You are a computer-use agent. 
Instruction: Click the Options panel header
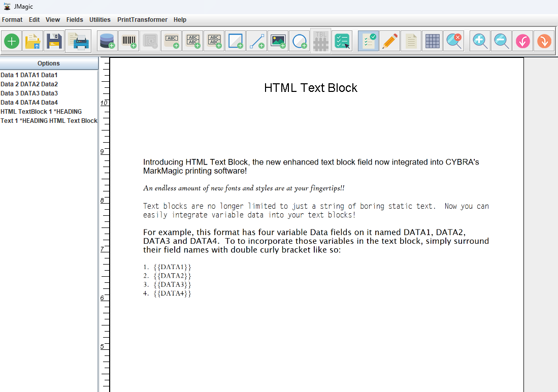pos(49,63)
